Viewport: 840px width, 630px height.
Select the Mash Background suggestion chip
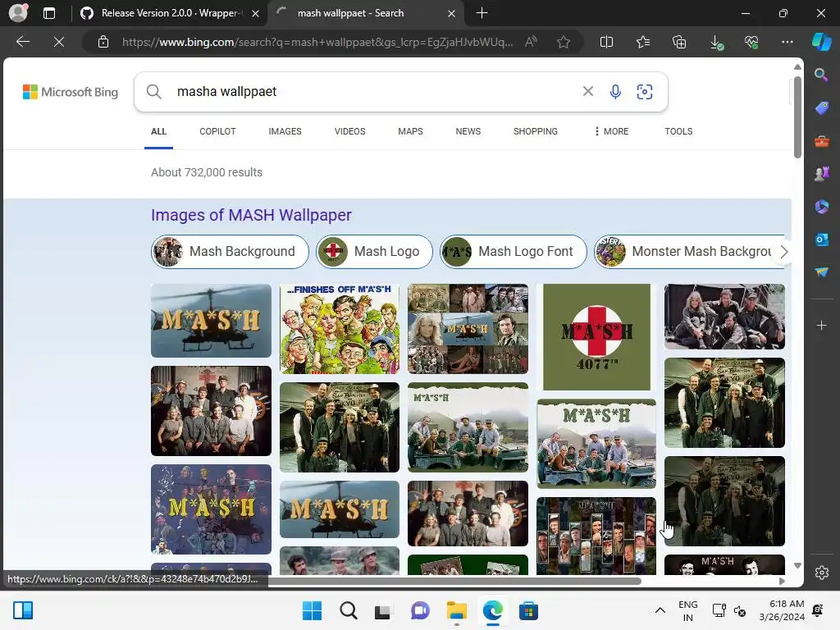[230, 251]
